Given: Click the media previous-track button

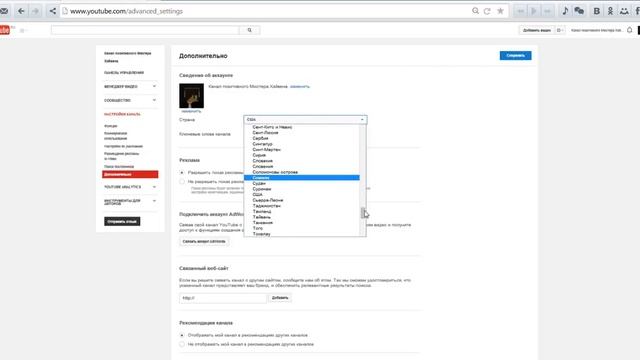Looking at the screenshot, I should pyautogui.click(x=520, y=11).
